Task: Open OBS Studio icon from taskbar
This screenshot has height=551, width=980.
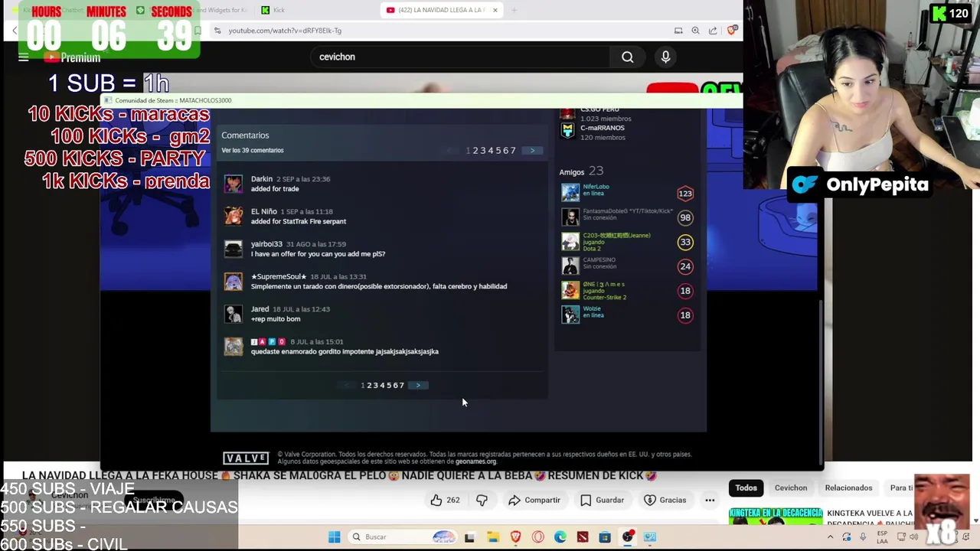Action: (628, 536)
